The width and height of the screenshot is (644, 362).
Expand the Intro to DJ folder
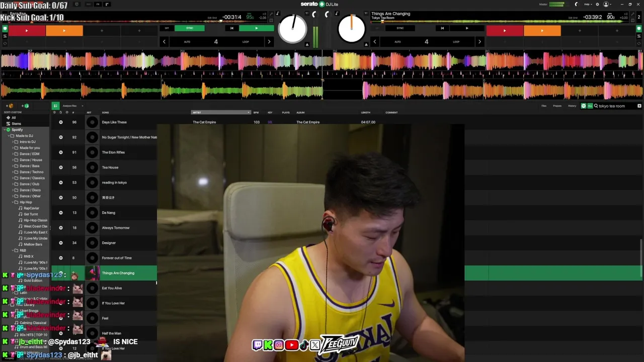click(12, 142)
